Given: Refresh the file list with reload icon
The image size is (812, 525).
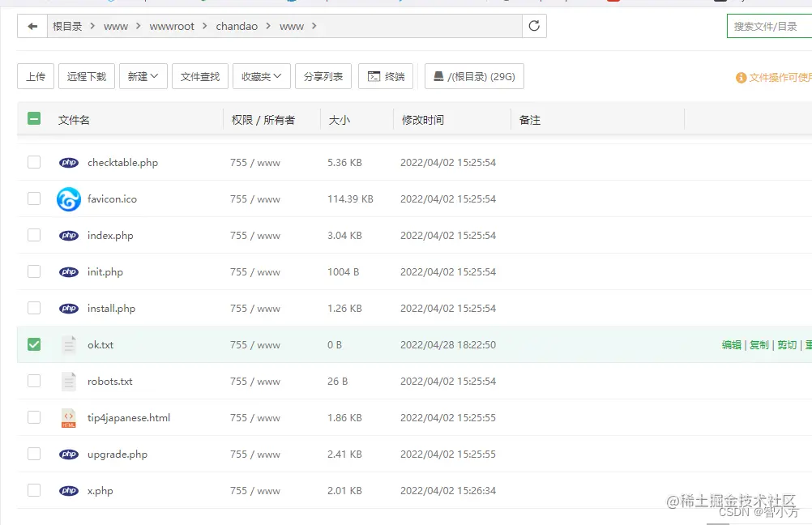Looking at the screenshot, I should [534, 26].
